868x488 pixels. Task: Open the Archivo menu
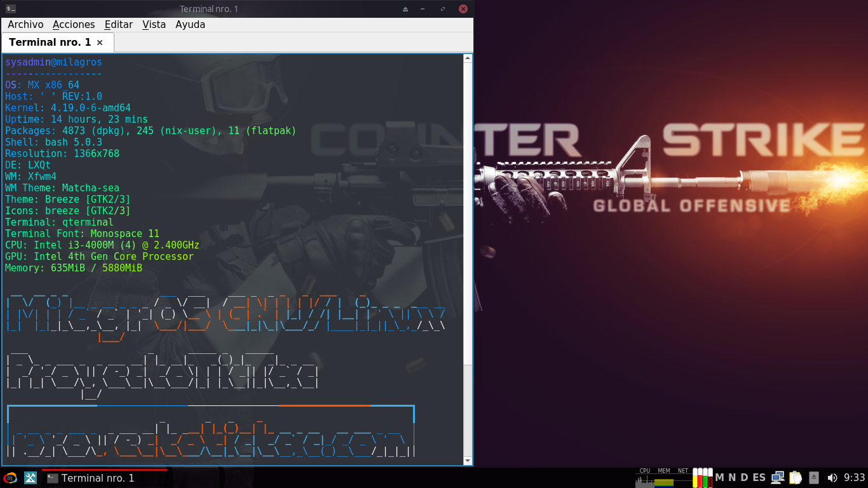(x=25, y=25)
